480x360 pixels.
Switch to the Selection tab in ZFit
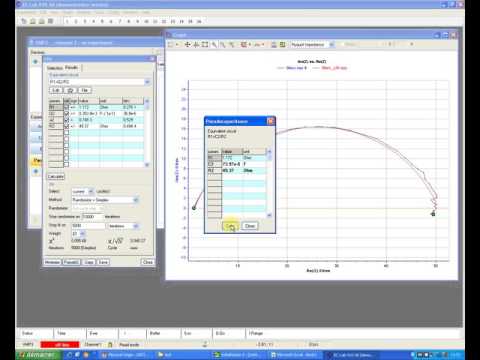click(55, 68)
